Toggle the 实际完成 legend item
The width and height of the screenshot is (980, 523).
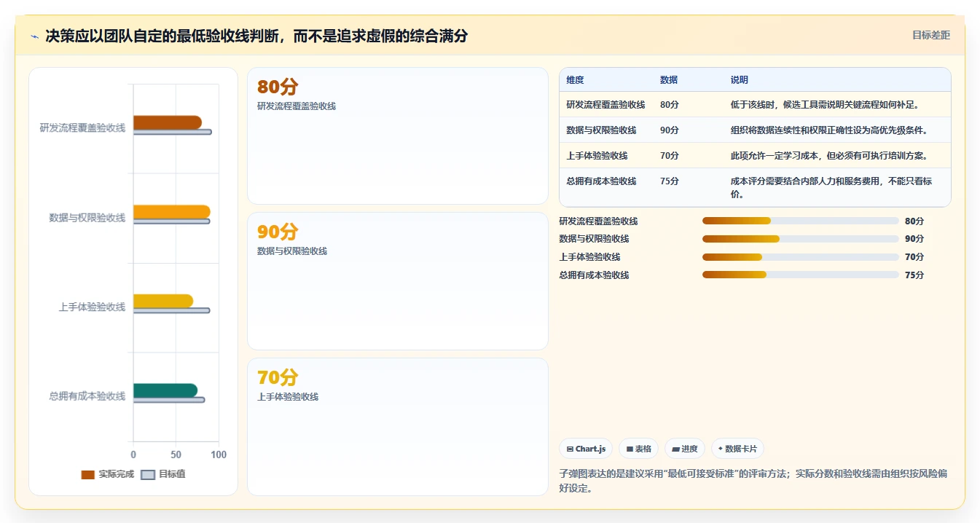click(108, 474)
